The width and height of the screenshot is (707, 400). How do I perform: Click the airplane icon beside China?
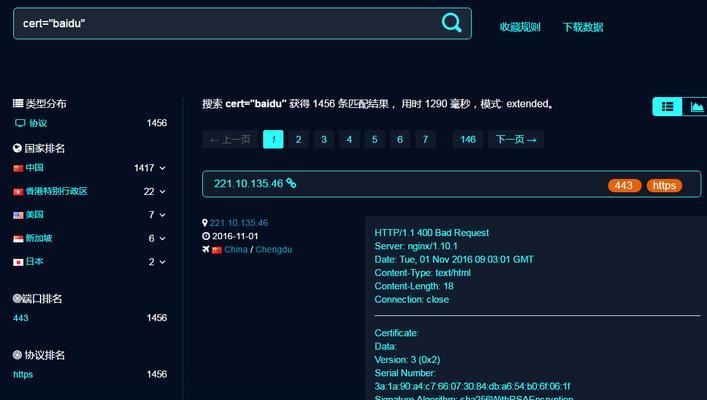[206, 249]
